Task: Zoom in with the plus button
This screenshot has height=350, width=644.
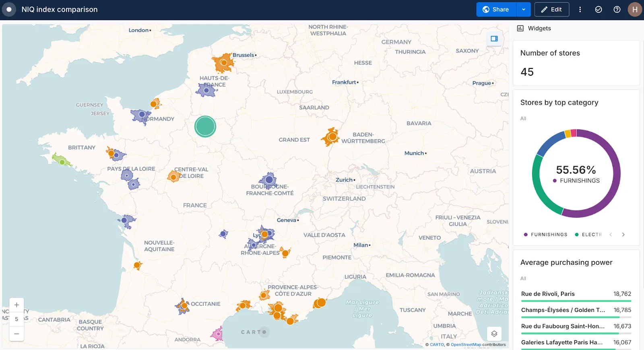Action: [17, 305]
